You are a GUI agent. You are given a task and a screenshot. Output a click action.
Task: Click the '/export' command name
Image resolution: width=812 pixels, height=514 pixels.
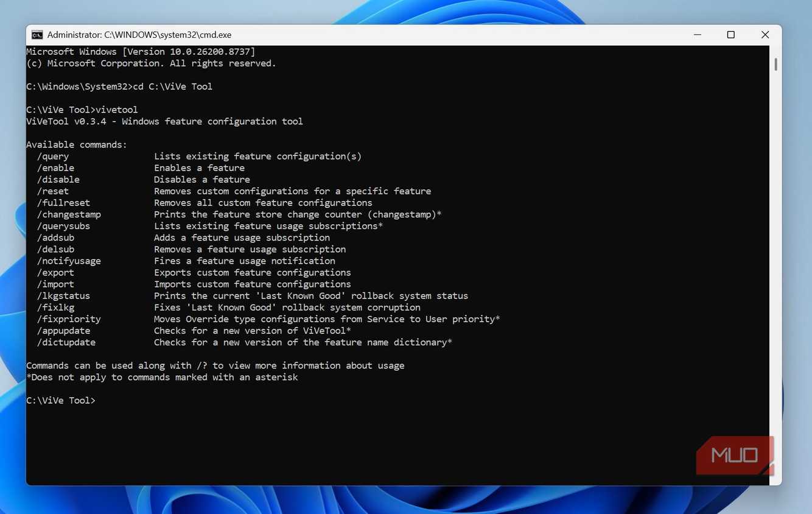pyautogui.click(x=55, y=272)
